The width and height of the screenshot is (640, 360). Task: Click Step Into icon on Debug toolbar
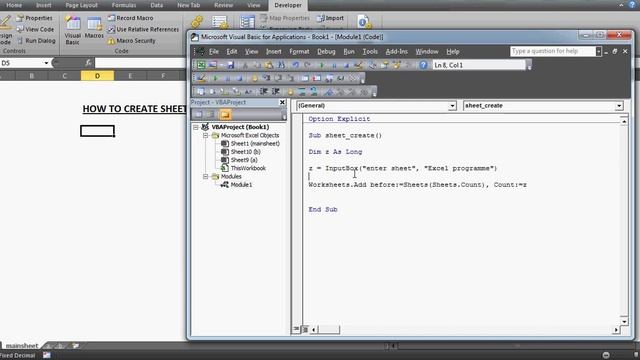(266, 78)
